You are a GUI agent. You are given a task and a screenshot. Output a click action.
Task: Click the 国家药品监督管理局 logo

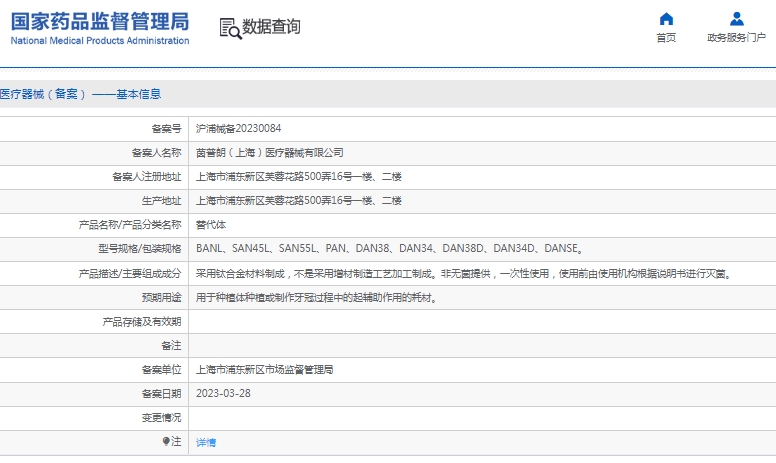100,22
